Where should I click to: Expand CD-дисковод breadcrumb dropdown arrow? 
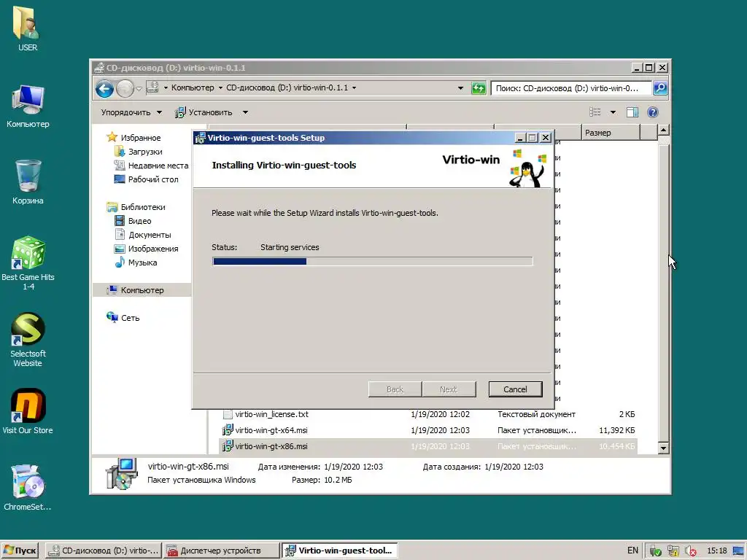tap(354, 87)
